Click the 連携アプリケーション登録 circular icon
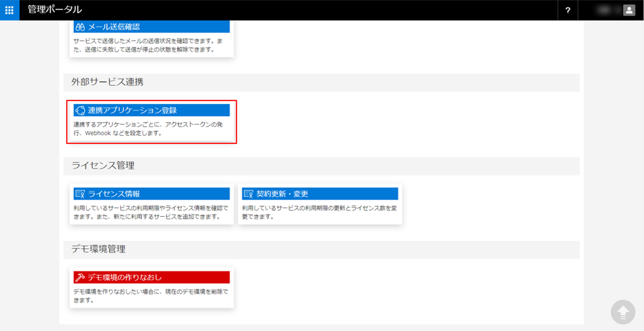This screenshot has height=331, width=644. click(80, 110)
